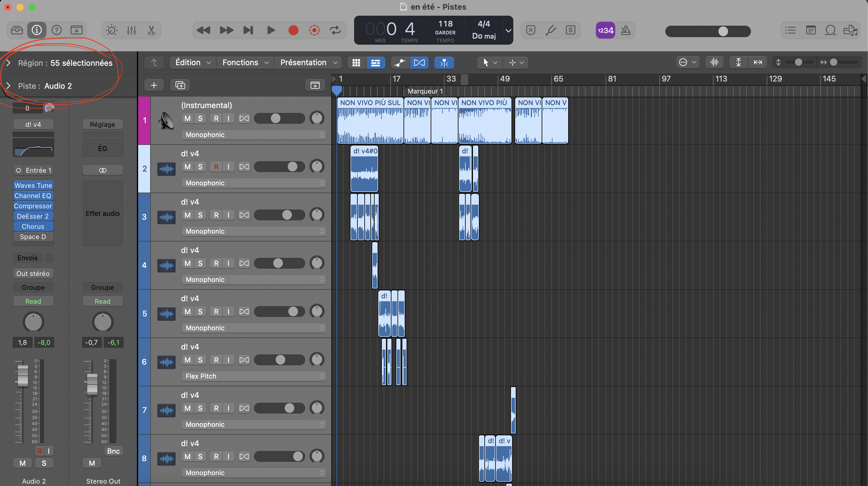Toggle Show Automation button
Image resolution: width=868 pixels, height=486 pixels.
coord(400,62)
